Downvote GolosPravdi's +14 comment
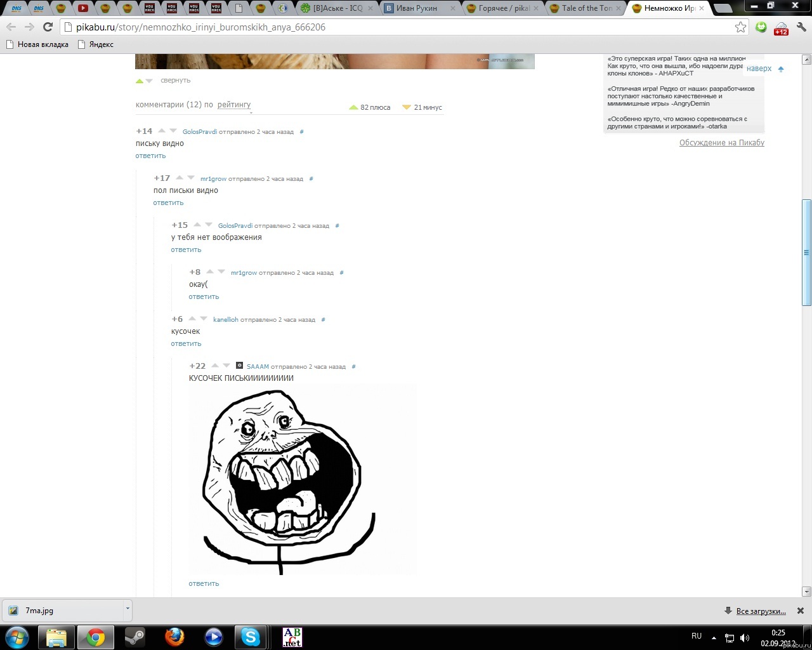 [x=173, y=131]
